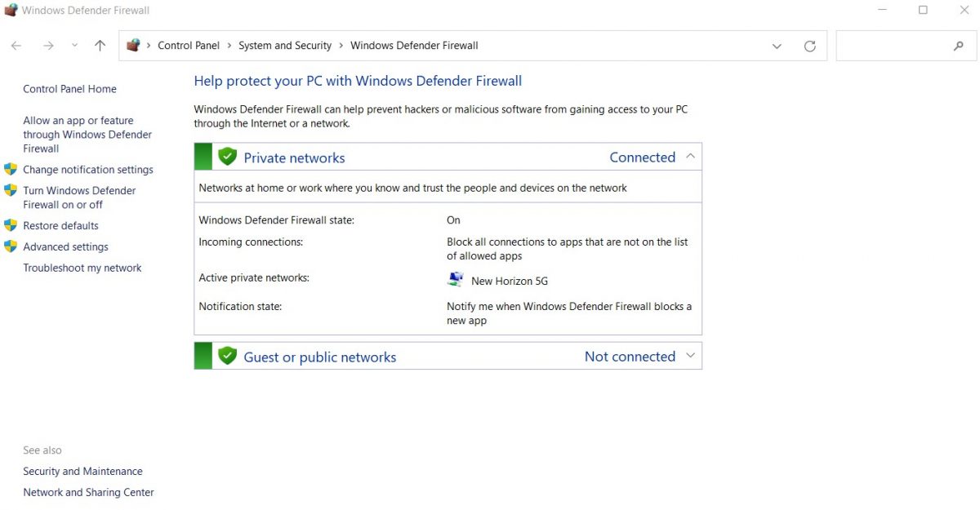Open the address bar history dropdown

[777, 47]
